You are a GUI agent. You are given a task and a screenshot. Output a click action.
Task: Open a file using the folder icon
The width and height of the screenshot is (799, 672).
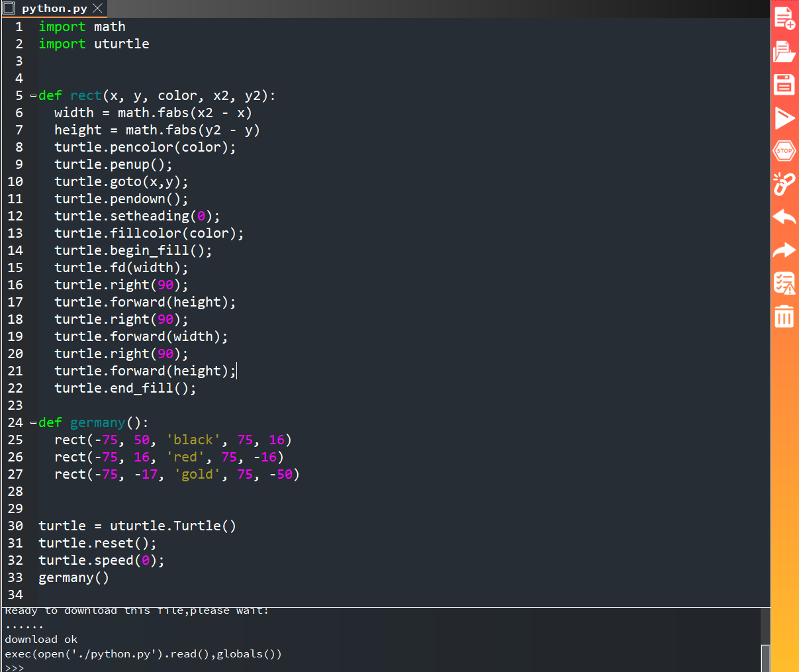(784, 51)
